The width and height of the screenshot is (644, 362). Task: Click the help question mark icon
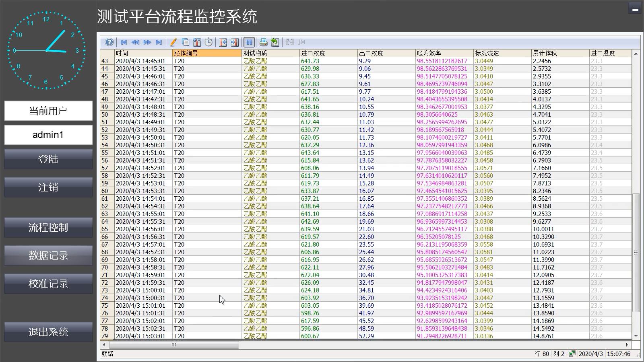109,42
